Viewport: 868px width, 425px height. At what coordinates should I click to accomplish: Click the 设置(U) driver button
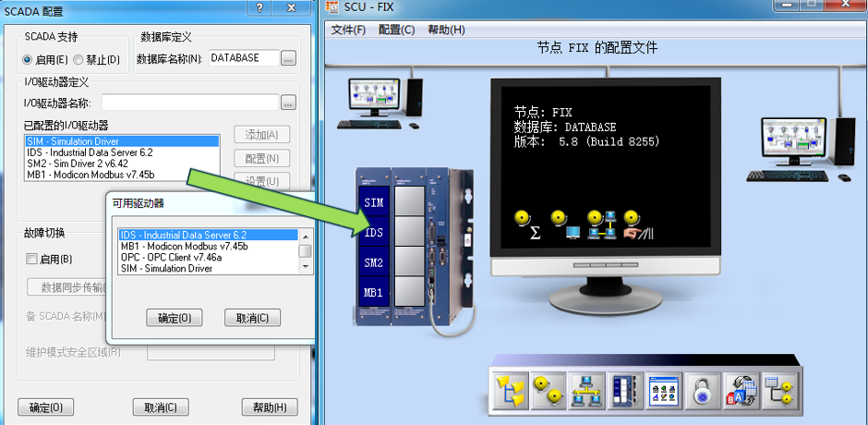point(262,181)
